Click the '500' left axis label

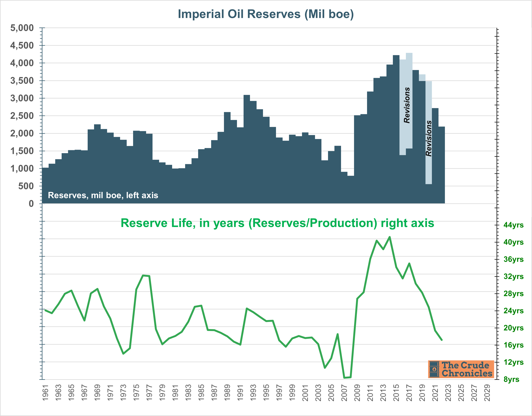[26, 186]
